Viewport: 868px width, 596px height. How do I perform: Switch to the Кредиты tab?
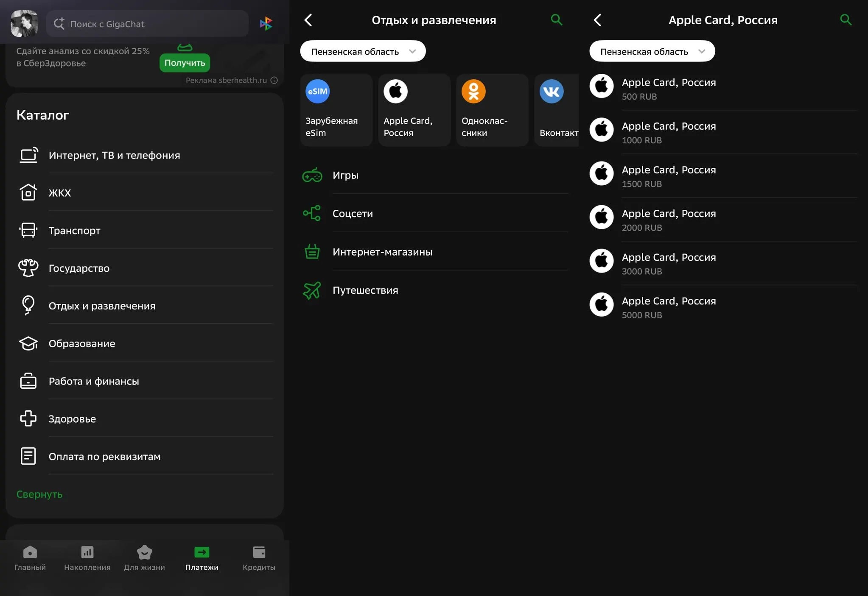click(x=259, y=558)
